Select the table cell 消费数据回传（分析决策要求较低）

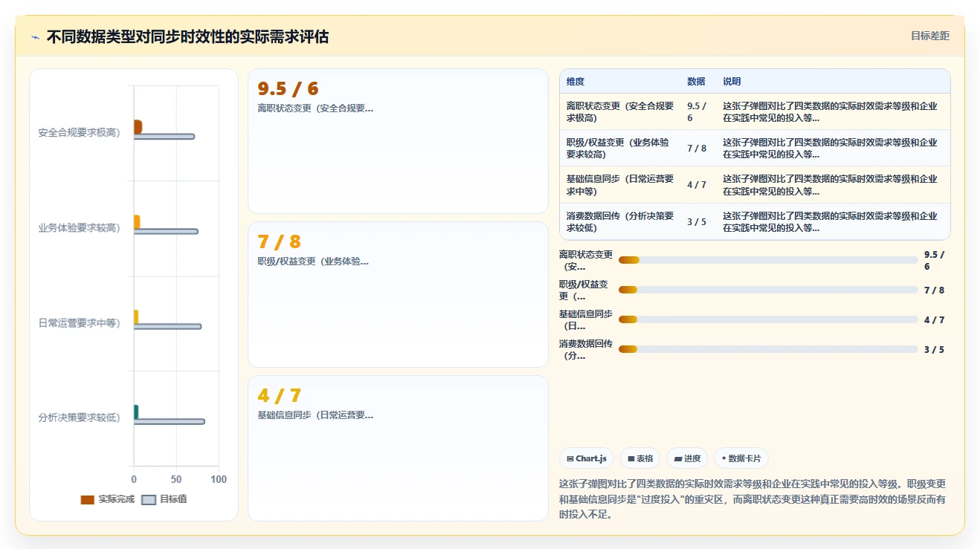(620, 222)
